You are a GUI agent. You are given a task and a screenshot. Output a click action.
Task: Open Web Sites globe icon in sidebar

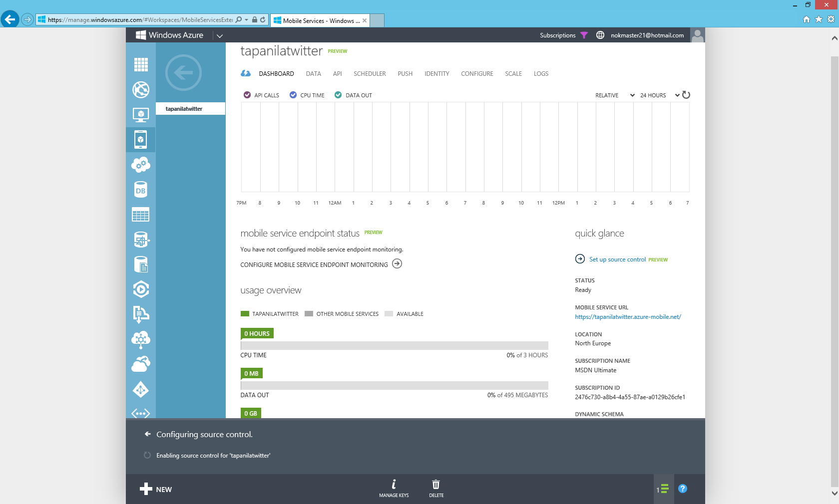(x=141, y=90)
